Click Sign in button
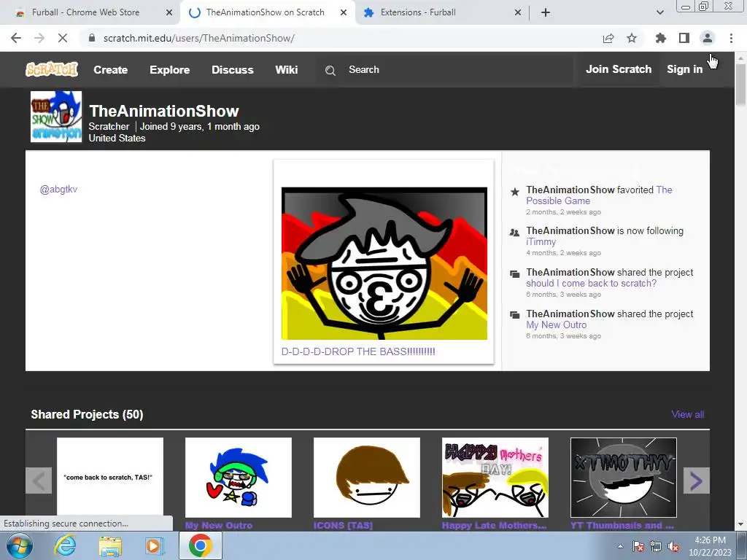Screen dimensions: 747x560 (x=684, y=69)
